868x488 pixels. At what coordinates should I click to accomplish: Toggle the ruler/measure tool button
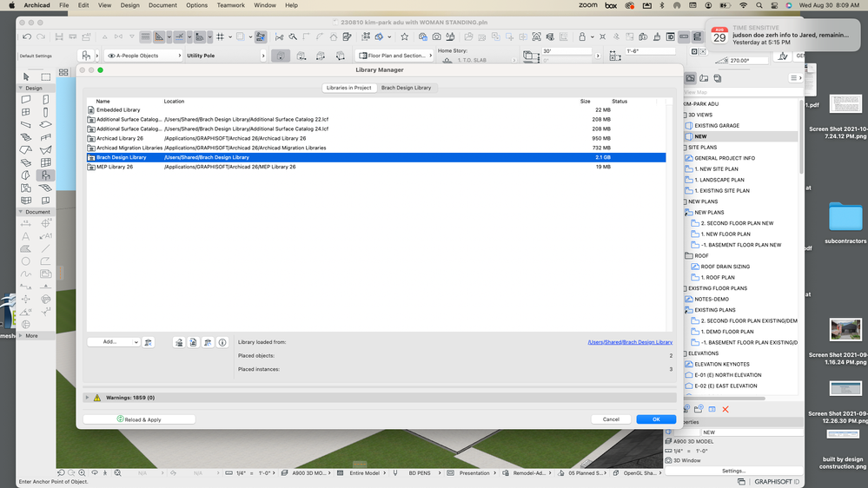click(x=159, y=36)
